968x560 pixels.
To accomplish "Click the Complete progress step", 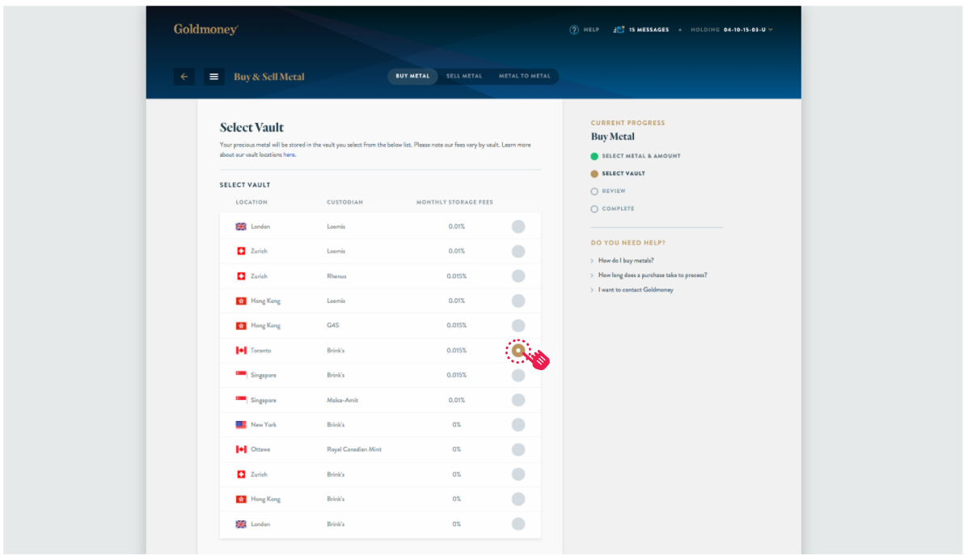I will click(x=612, y=208).
